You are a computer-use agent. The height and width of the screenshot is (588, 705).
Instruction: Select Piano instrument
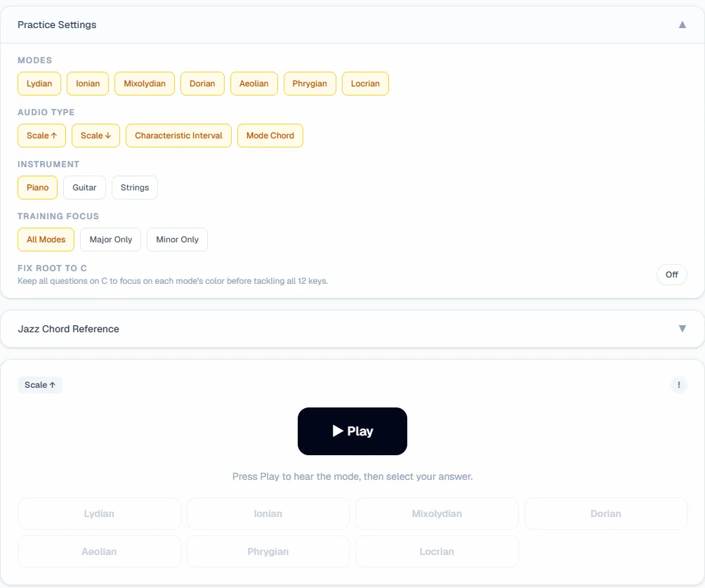(37, 188)
